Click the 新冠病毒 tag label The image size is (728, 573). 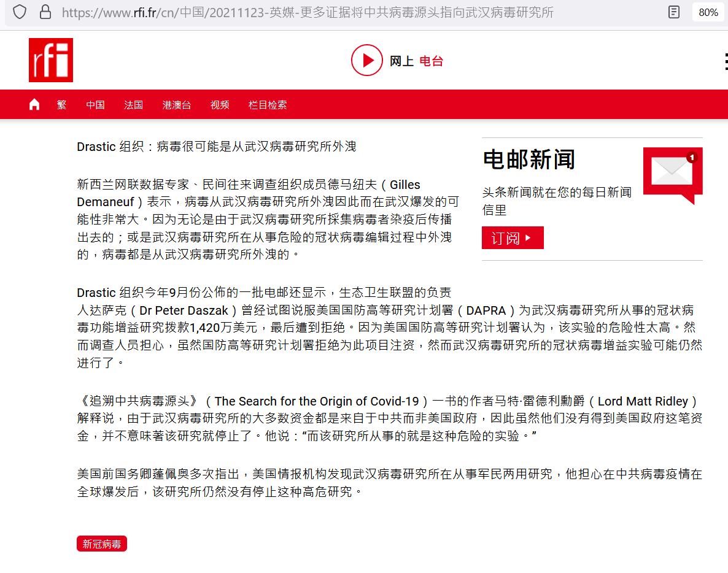point(102,544)
